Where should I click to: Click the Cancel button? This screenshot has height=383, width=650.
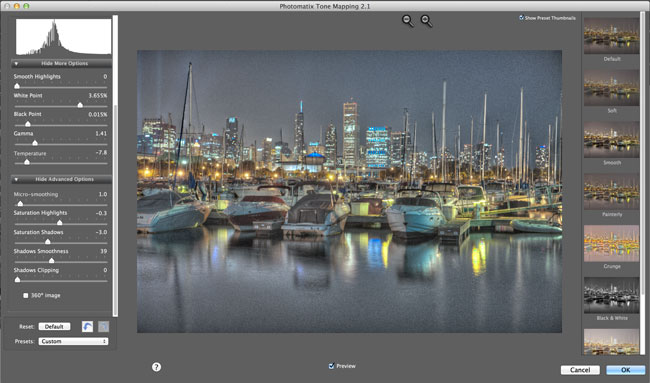click(580, 370)
